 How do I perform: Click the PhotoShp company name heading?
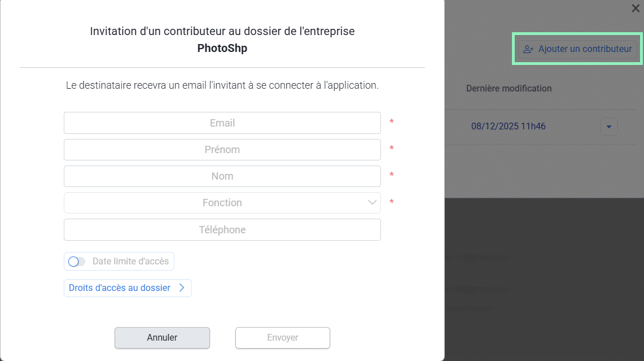click(x=222, y=49)
